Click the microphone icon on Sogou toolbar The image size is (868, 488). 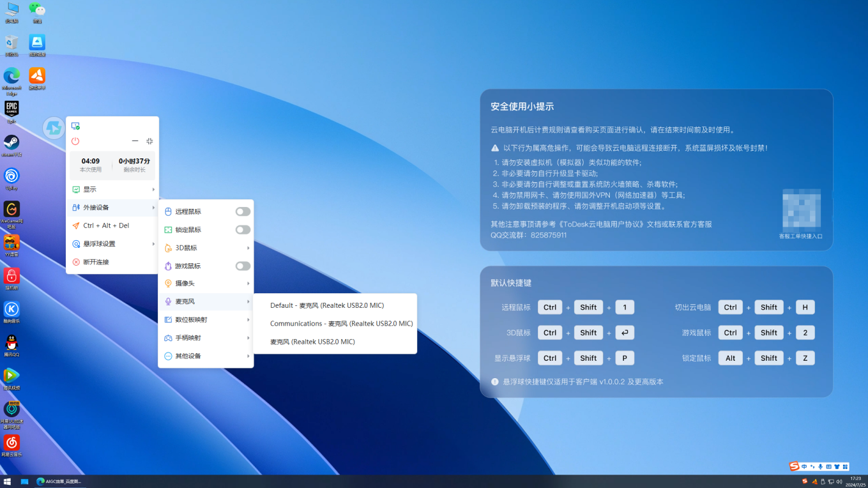820,467
